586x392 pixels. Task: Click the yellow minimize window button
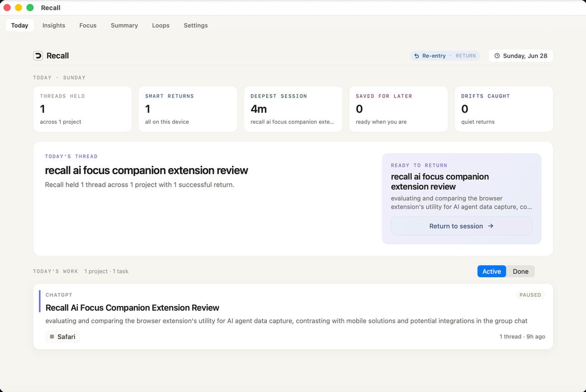pos(19,7)
